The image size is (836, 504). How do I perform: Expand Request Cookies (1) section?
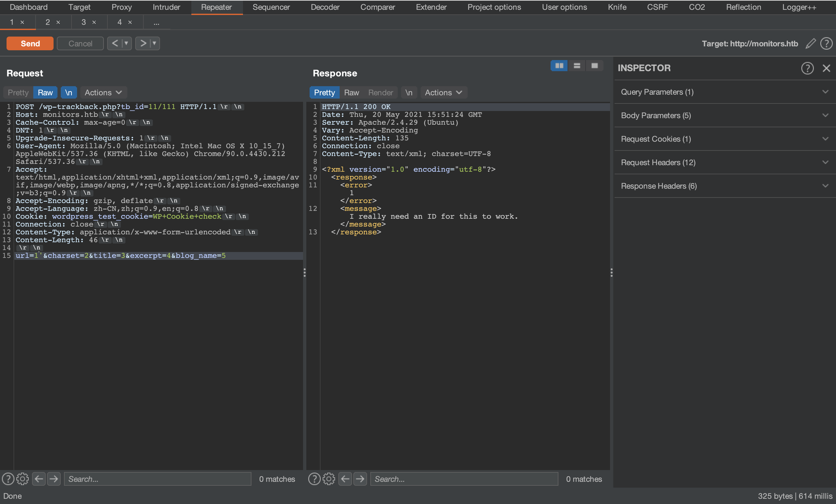coord(725,139)
